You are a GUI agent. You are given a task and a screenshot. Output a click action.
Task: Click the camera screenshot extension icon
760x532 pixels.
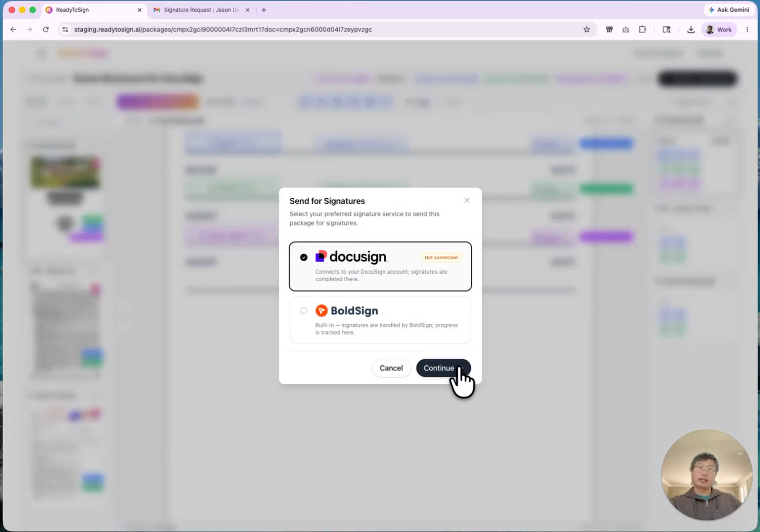pos(625,30)
